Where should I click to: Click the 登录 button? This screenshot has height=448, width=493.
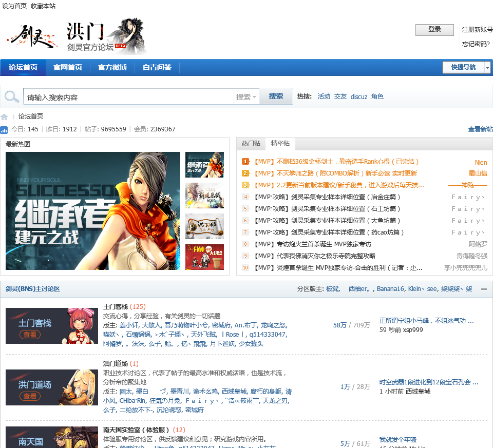point(434,30)
